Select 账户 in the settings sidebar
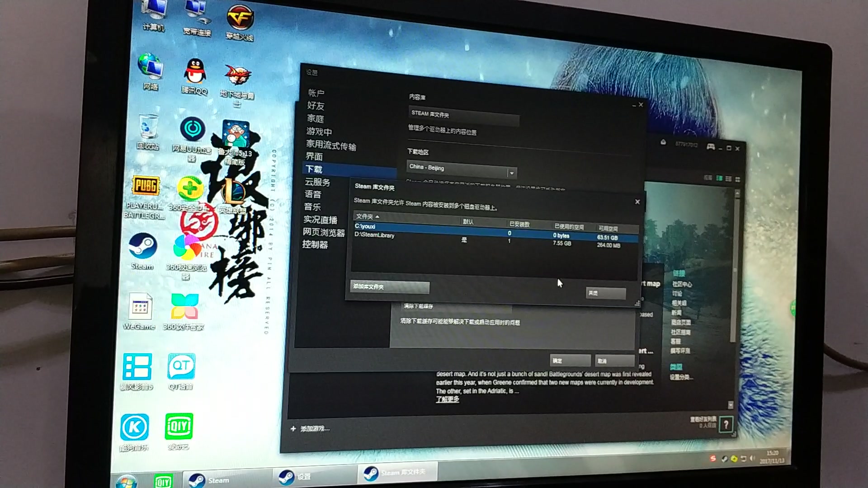868x488 pixels. 316,93
